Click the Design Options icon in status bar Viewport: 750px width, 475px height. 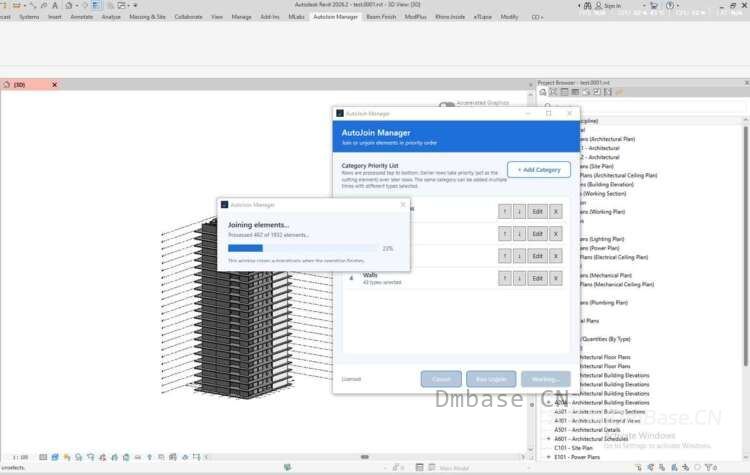pos(419,467)
